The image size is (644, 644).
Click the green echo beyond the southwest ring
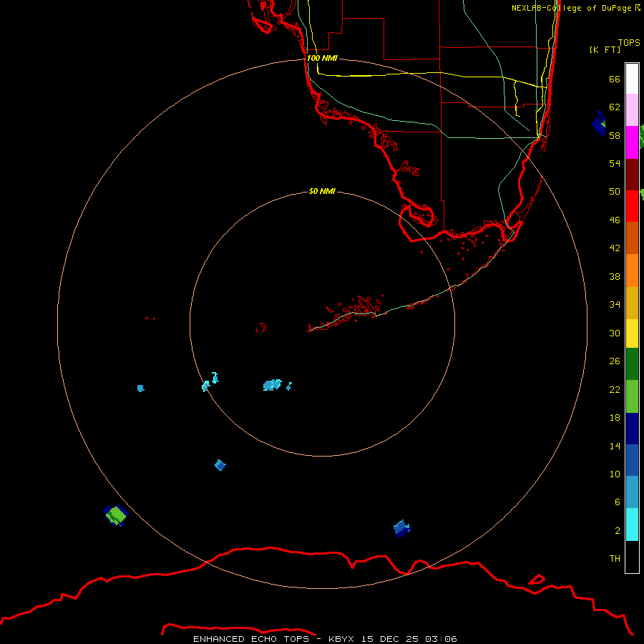[116, 515]
